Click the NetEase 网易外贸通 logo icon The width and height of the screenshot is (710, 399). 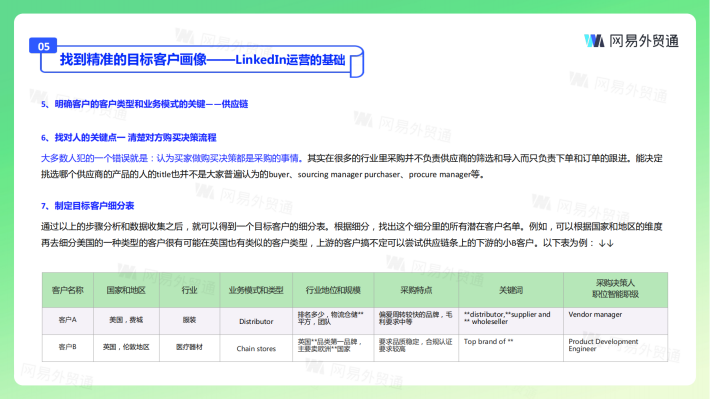tap(594, 41)
